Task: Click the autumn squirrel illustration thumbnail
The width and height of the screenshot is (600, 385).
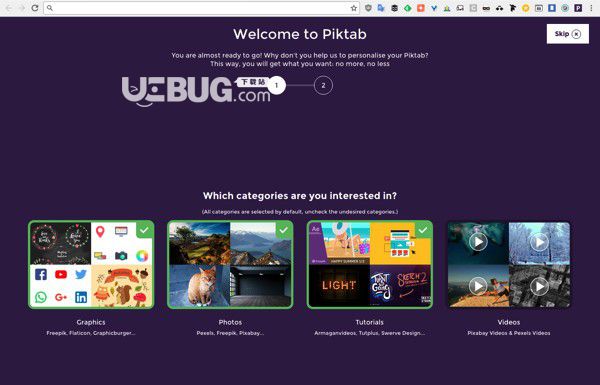Action: [122, 286]
